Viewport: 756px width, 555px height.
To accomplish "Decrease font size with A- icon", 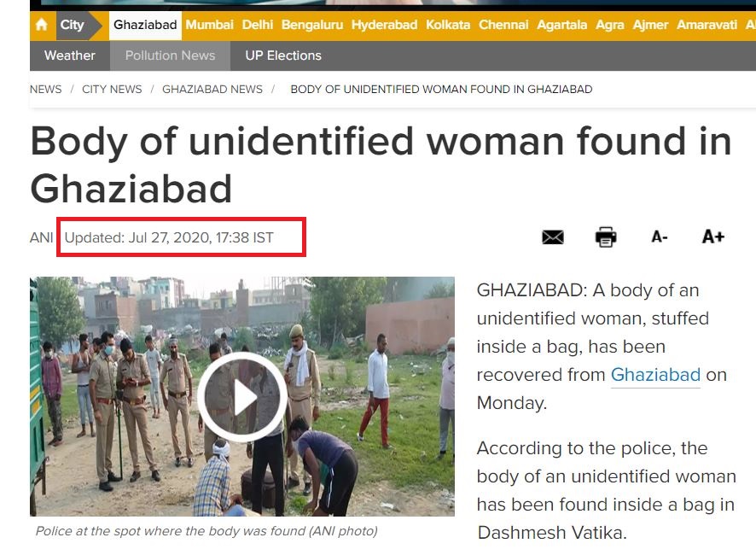I will (x=659, y=237).
